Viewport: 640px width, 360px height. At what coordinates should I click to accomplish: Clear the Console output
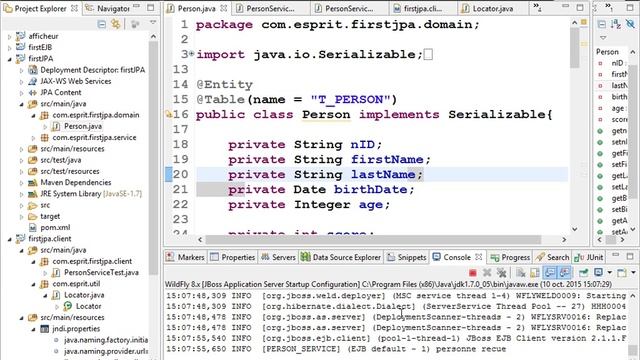coord(520,272)
